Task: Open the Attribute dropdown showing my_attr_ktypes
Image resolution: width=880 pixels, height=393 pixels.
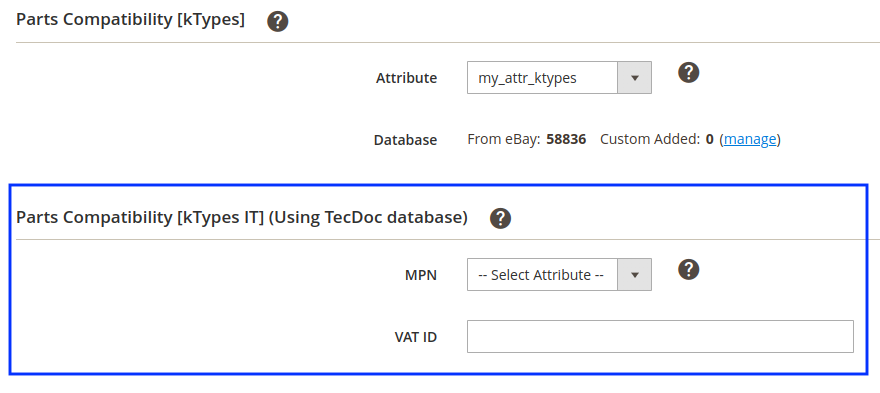Action: pyautogui.click(x=559, y=77)
